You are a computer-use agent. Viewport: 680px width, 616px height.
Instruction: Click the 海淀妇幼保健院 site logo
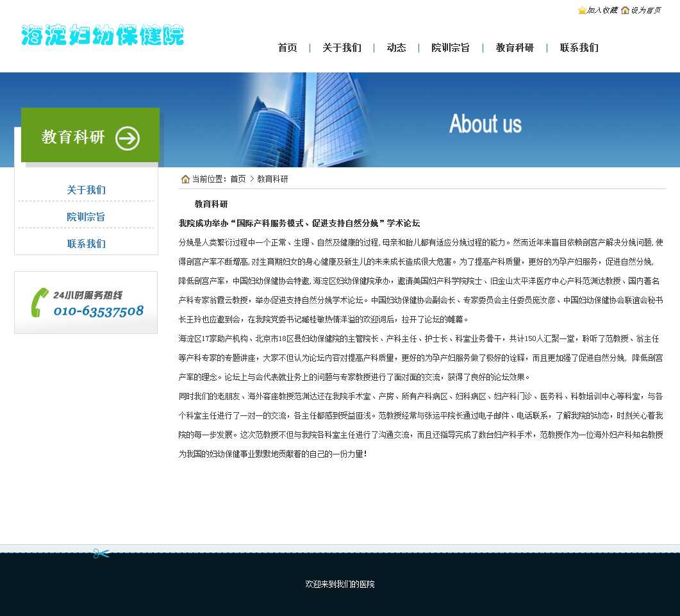coord(103,36)
